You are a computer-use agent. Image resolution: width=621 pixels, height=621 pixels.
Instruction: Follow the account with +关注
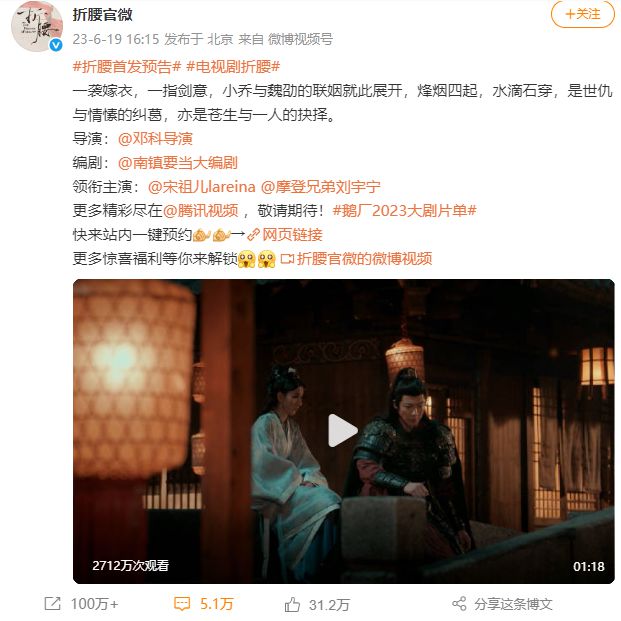[x=583, y=14]
